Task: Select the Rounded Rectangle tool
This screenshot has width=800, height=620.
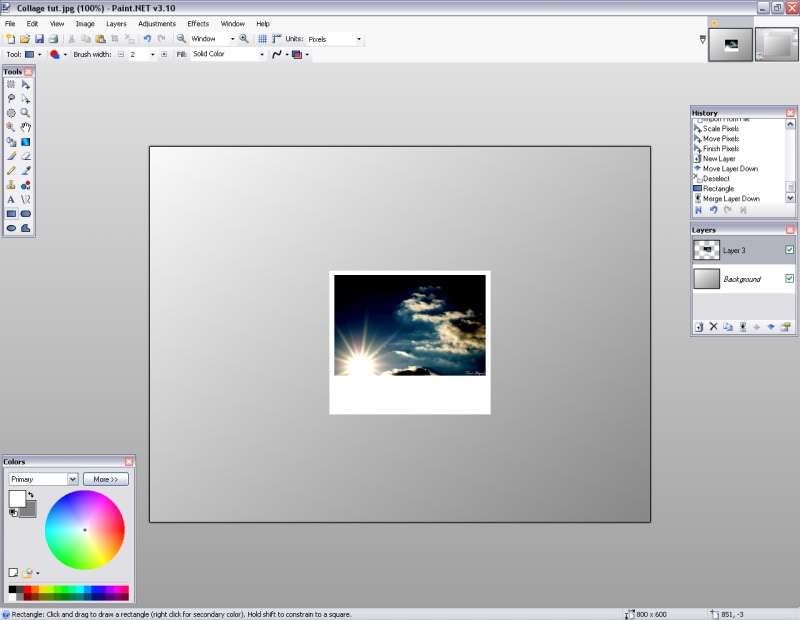Action: (x=26, y=214)
